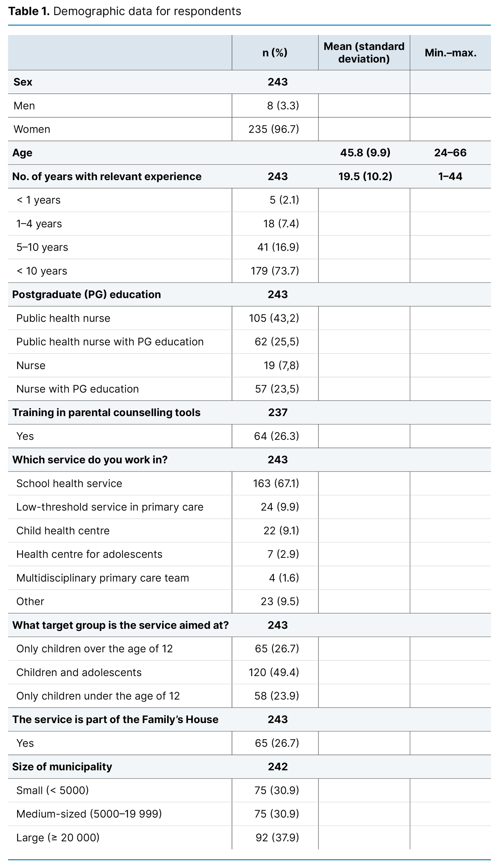Click 'The service is part of the Family's House'
Image resolution: width=499 pixels, height=868 pixels.
(x=115, y=719)
